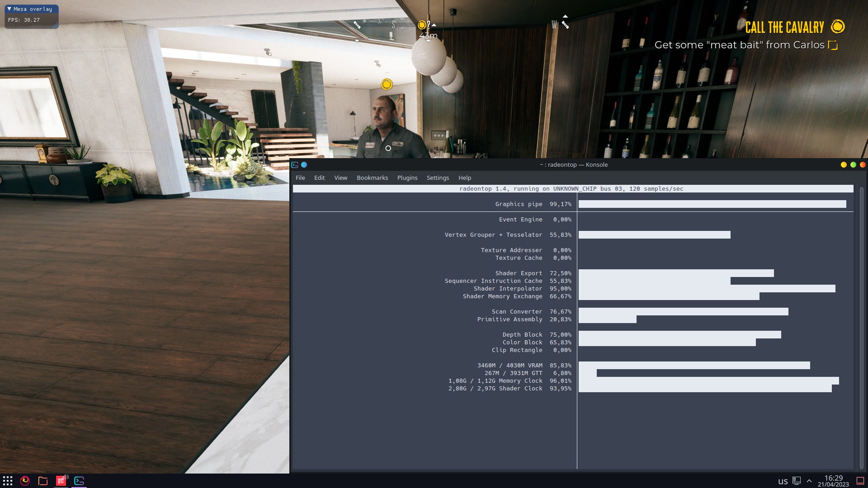Open the Plugins menu
The width and height of the screenshot is (868, 488).
pos(407,178)
